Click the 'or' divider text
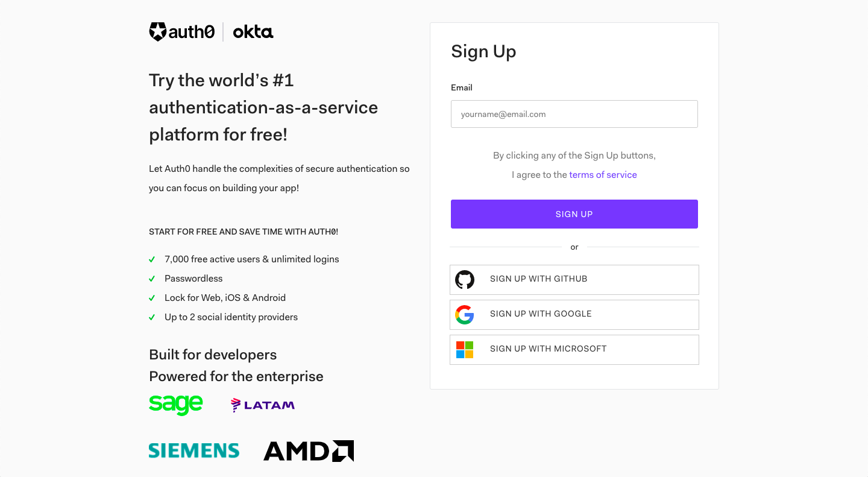 tap(574, 247)
